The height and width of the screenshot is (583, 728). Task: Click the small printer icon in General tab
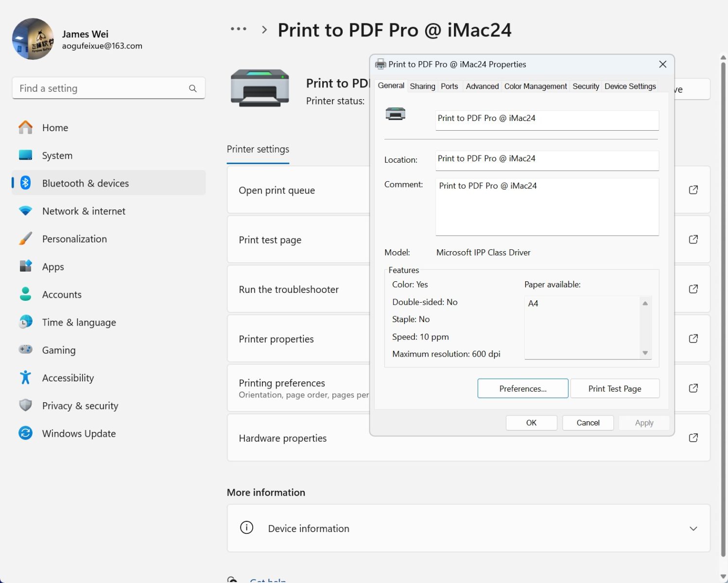pyautogui.click(x=396, y=114)
